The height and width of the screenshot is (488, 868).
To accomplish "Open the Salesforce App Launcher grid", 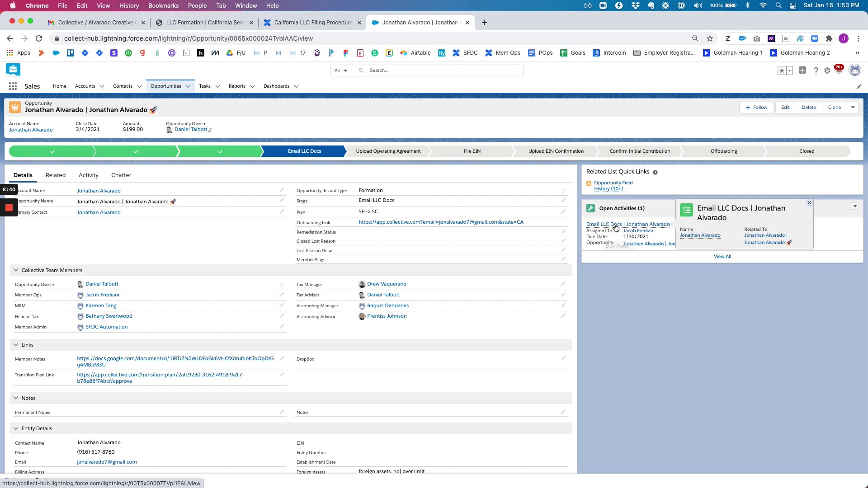I will click(x=13, y=86).
